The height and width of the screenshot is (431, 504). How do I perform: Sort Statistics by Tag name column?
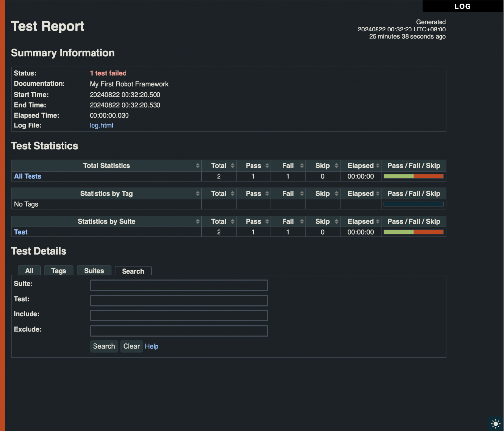click(x=106, y=193)
